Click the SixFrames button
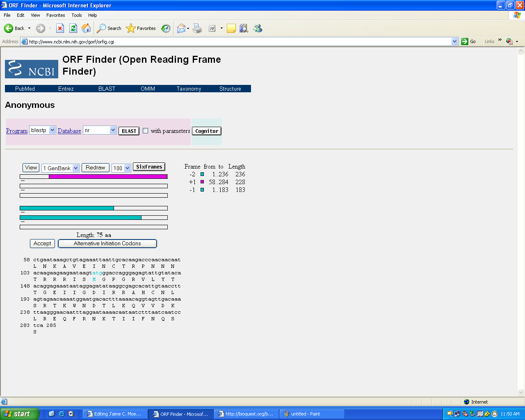 click(149, 167)
